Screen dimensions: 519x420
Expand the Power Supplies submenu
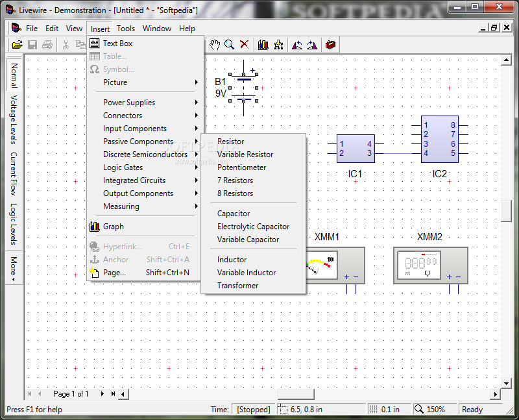[x=145, y=103]
